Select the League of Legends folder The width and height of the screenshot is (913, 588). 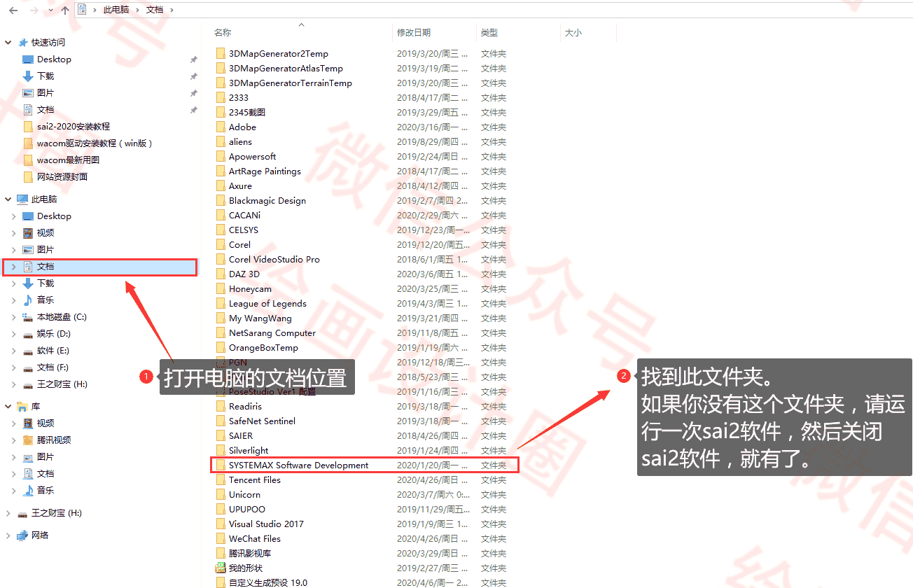[267, 304]
